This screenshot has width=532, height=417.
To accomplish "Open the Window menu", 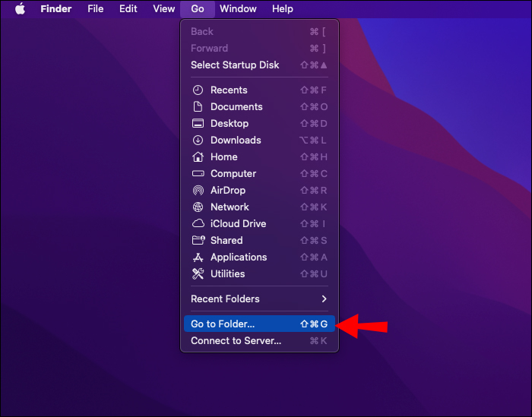I will [238, 9].
